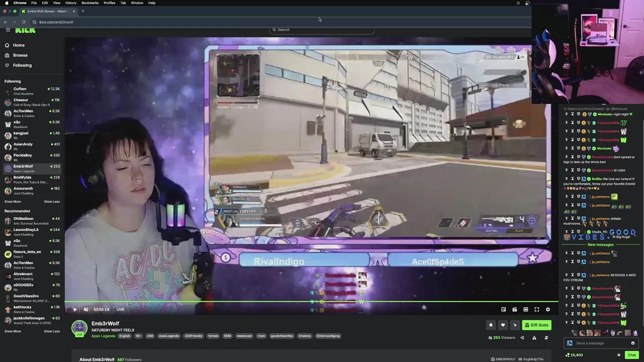Click the Kick logo
This screenshot has height=362, width=644.
click(25, 30)
